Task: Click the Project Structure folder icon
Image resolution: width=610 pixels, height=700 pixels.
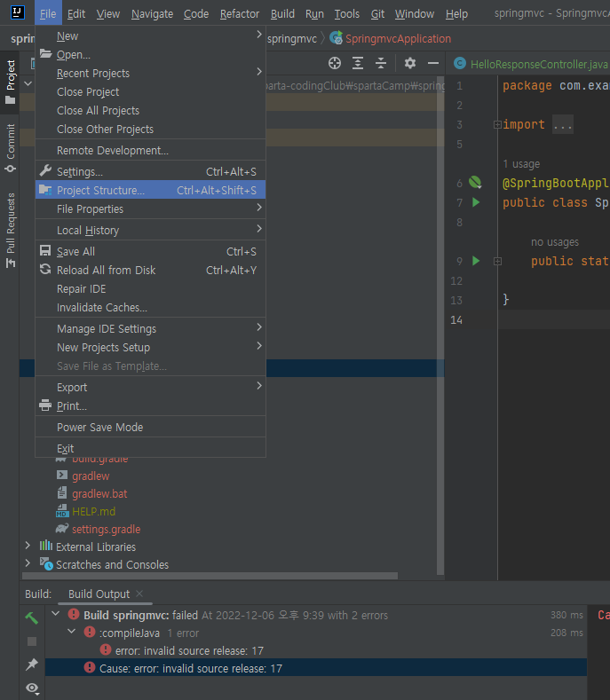Action: 45,190
